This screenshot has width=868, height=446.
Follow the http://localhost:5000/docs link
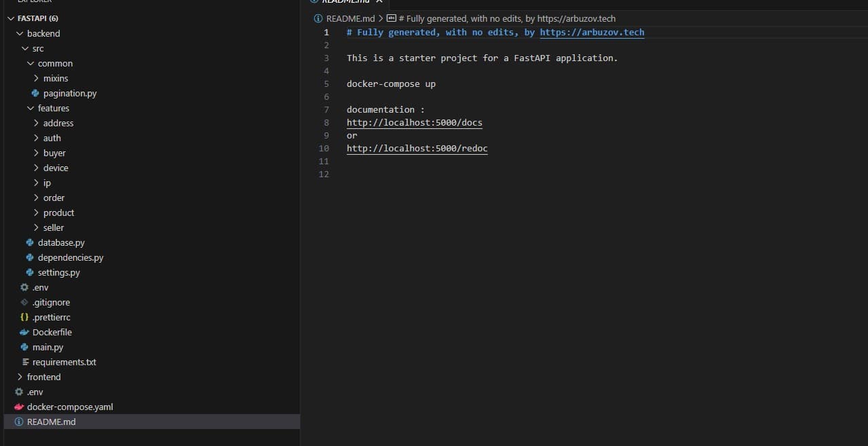tap(415, 122)
